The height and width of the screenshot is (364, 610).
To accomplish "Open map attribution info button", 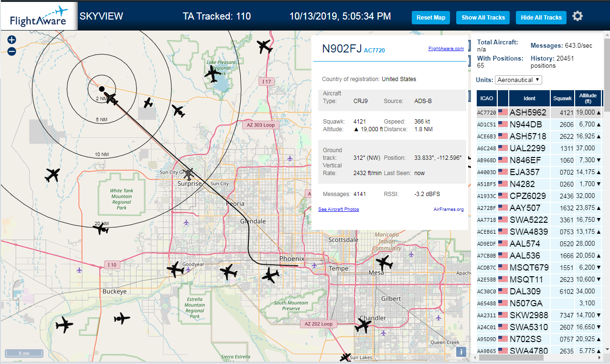I will click(461, 352).
